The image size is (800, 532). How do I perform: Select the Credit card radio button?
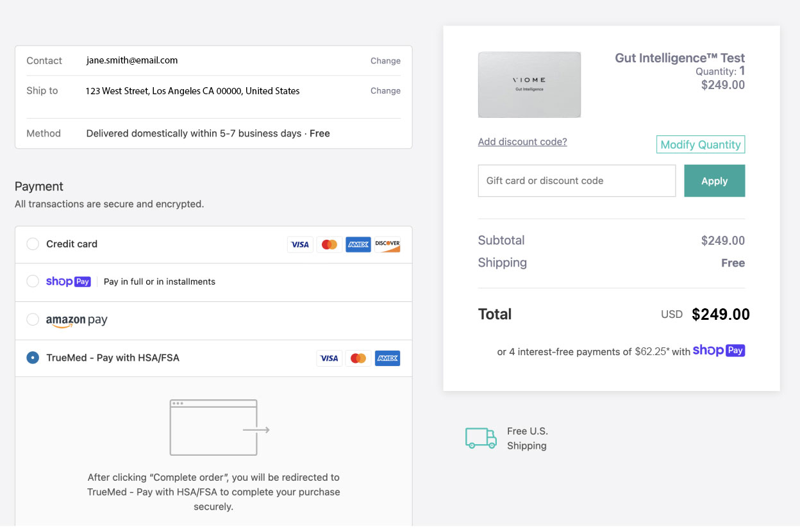tap(33, 244)
